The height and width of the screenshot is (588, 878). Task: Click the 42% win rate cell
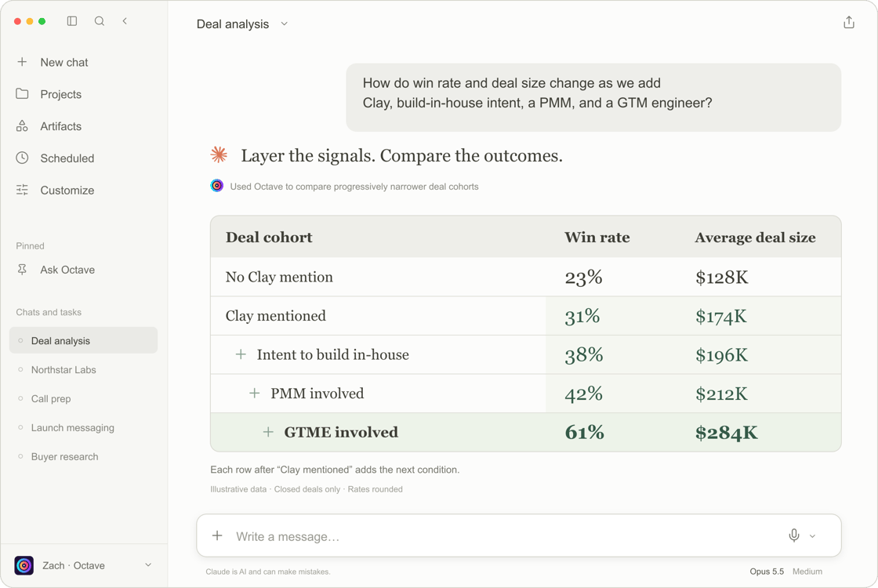[583, 394]
